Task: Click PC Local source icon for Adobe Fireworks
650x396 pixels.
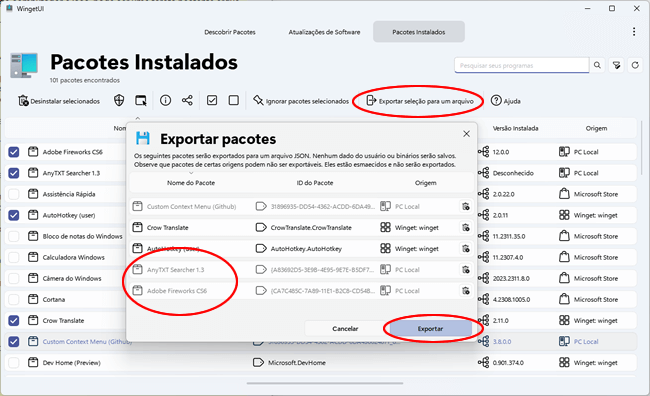Action: [564, 152]
